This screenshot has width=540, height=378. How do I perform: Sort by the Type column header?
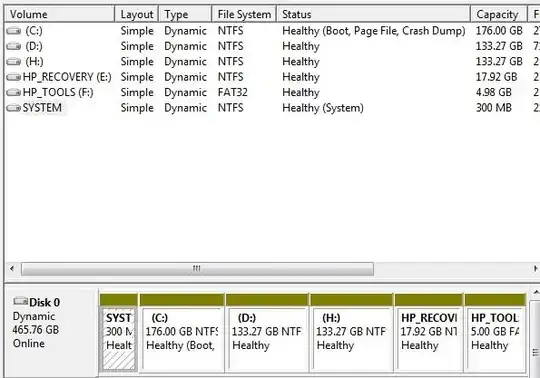click(185, 14)
